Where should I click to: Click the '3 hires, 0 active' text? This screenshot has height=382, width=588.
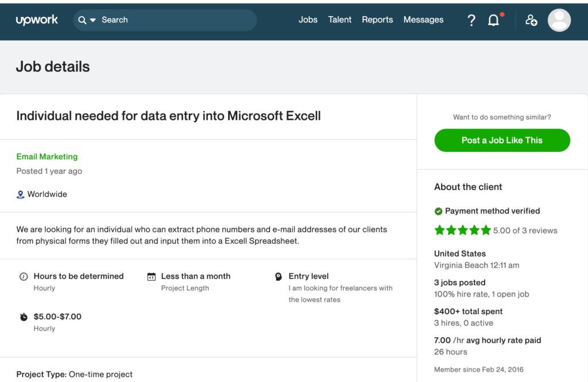point(463,323)
